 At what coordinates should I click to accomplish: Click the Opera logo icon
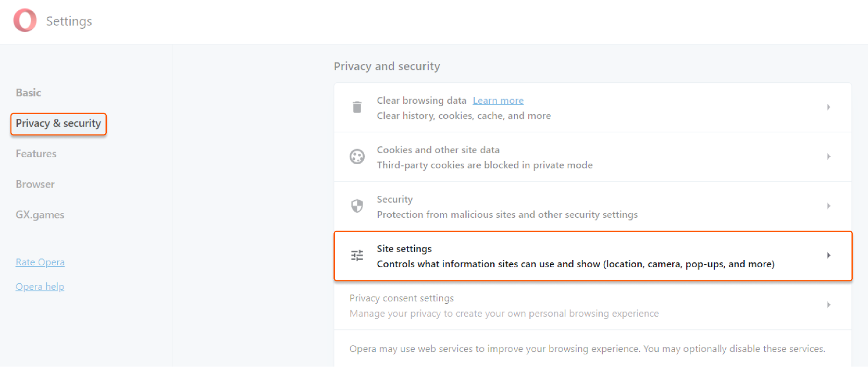coord(25,20)
